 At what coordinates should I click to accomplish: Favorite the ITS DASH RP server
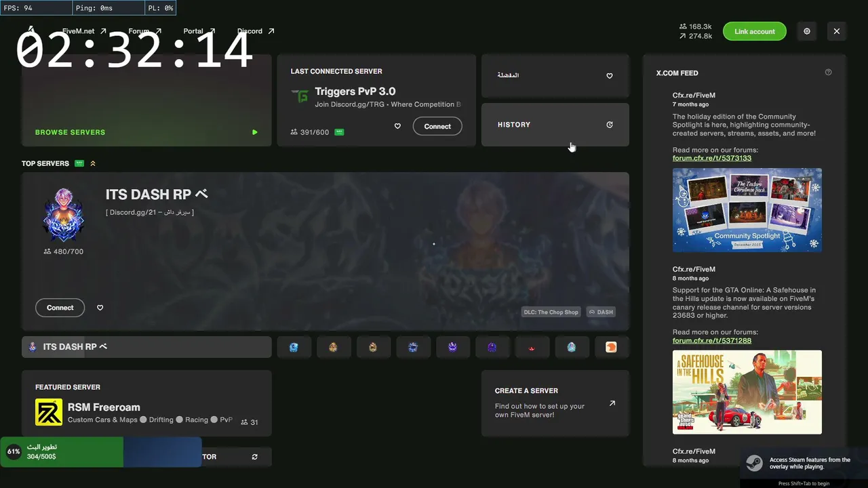100,308
